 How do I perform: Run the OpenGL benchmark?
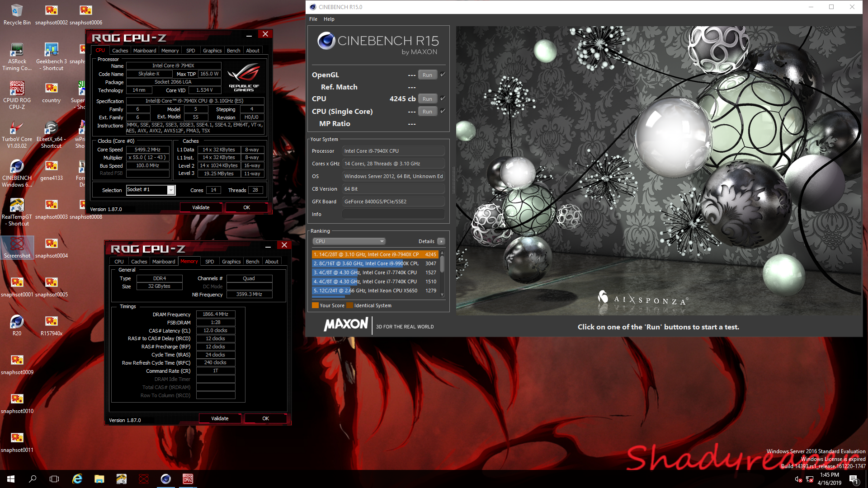427,75
